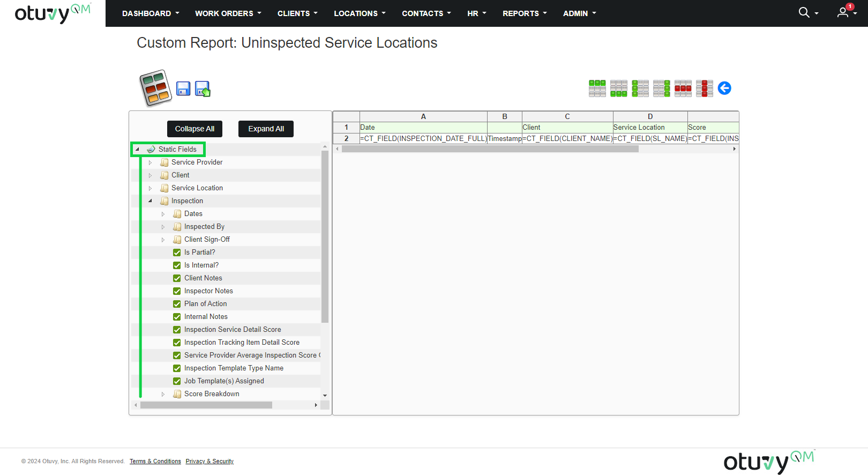Click the Service Provider folder icon
Viewport: 868px width, 475px height.
point(164,162)
